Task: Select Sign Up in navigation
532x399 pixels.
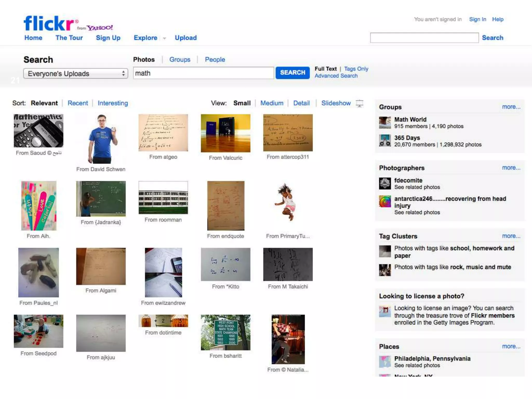Action: click(x=108, y=38)
